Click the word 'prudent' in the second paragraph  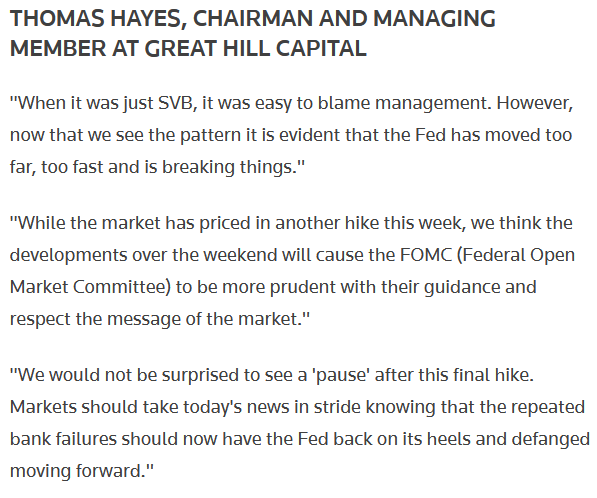coord(303,288)
